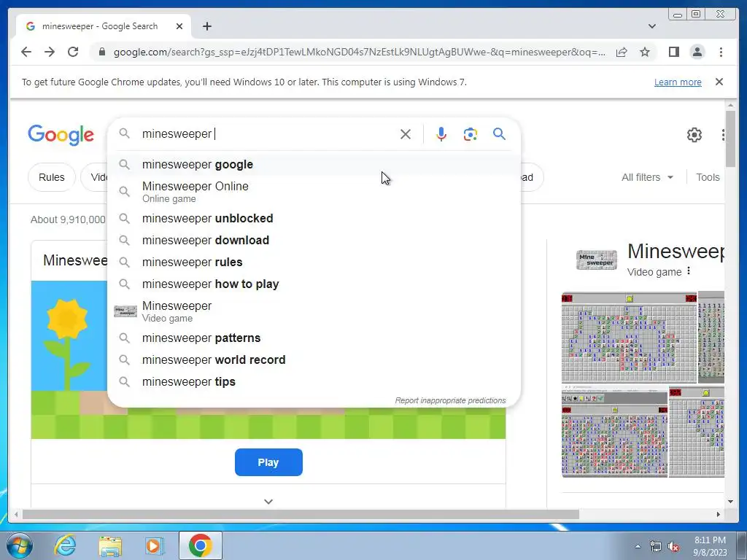Click the horizontal scroll right arrow
747x560 pixels.
pos(719,514)
